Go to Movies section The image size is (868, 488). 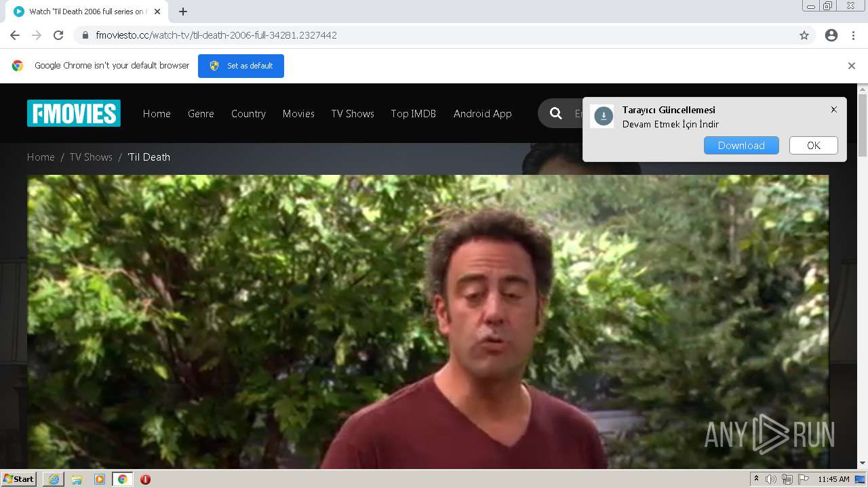pos(298,114)
